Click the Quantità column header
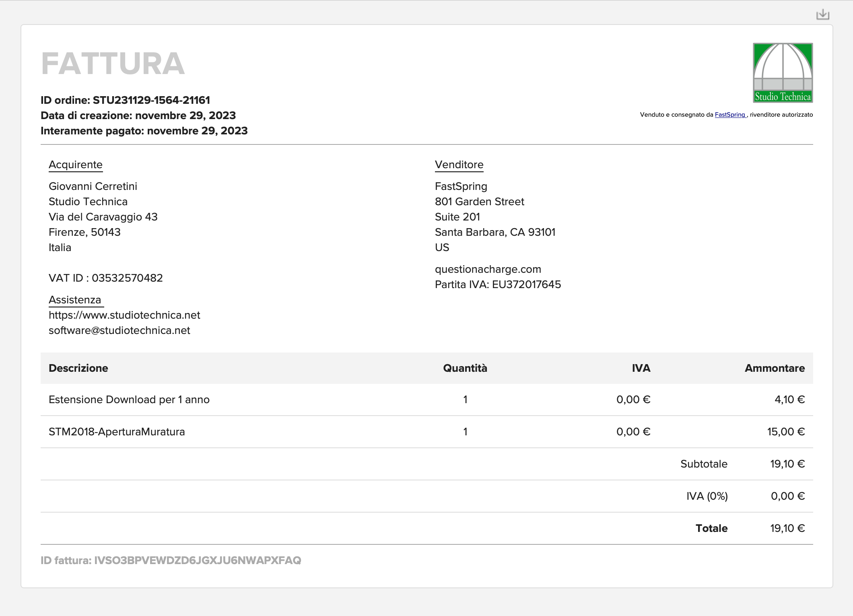853x616 pixels. [465, 368]
